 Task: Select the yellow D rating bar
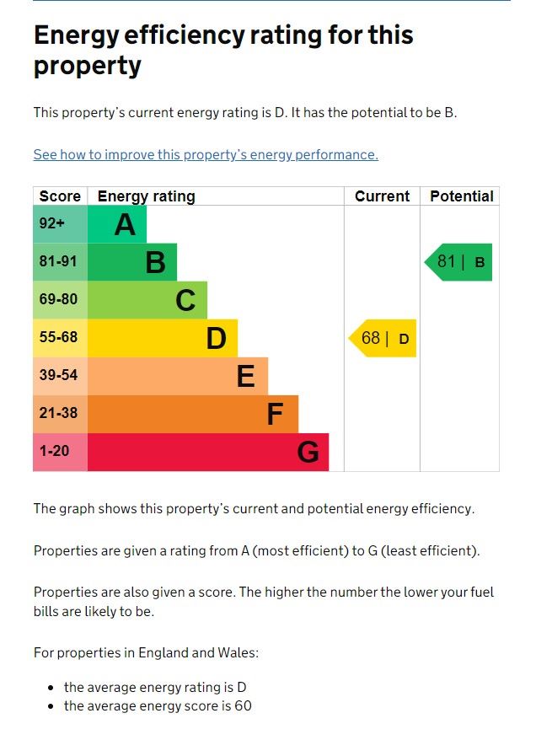tap(163, 338)
